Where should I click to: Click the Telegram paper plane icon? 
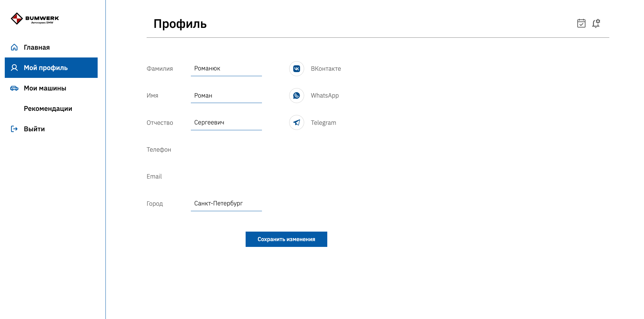pyautogui.click(x=297, y=123)
